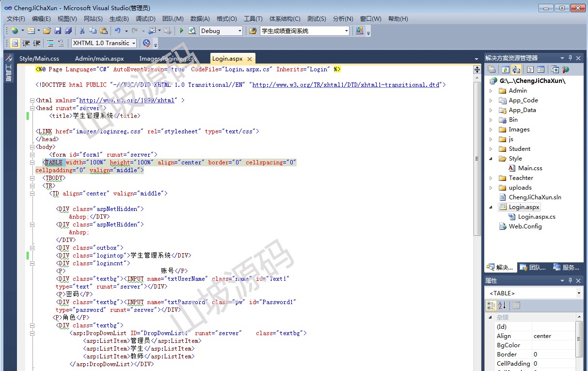Click the Cut scissors icon
This screenshot has height=371, width=588.
(x=82, y=31)
